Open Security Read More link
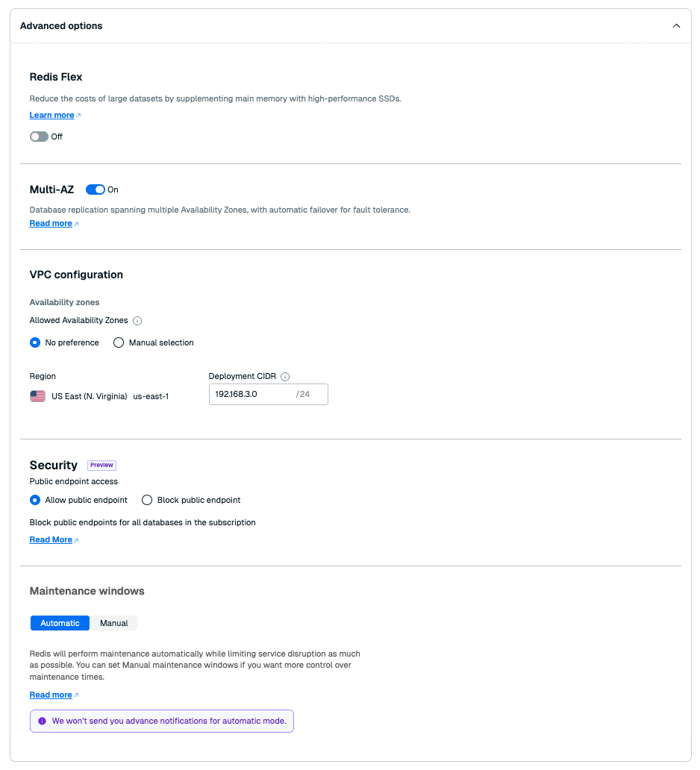Image resolution: width=700 pixels, height=770 pixels. coord(51,539)
